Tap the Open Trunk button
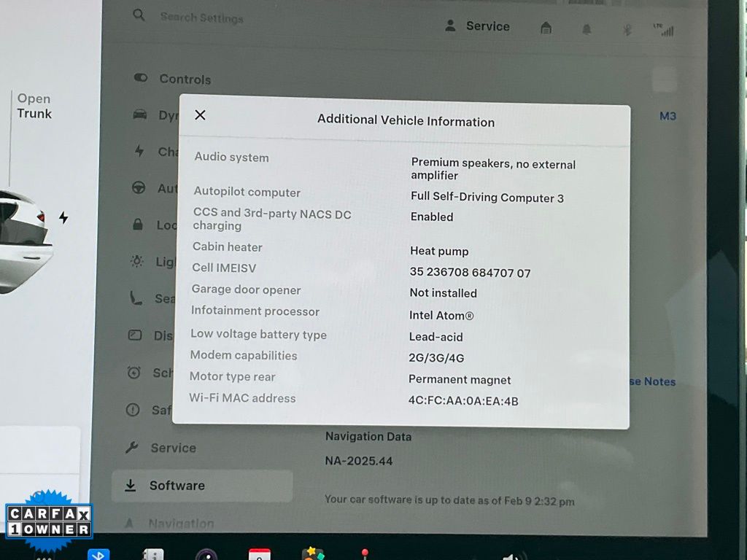This screenshot has width=747, height=560. 34,106
